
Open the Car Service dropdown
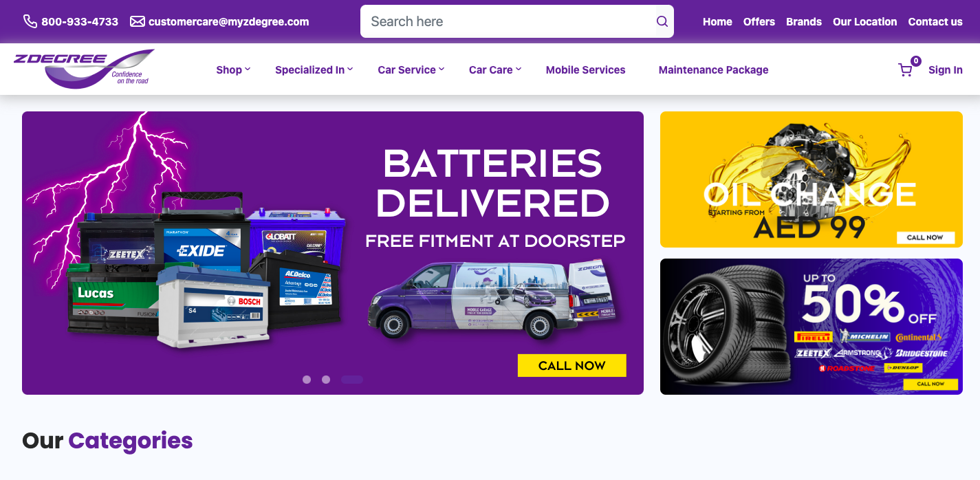coord(411,69)
